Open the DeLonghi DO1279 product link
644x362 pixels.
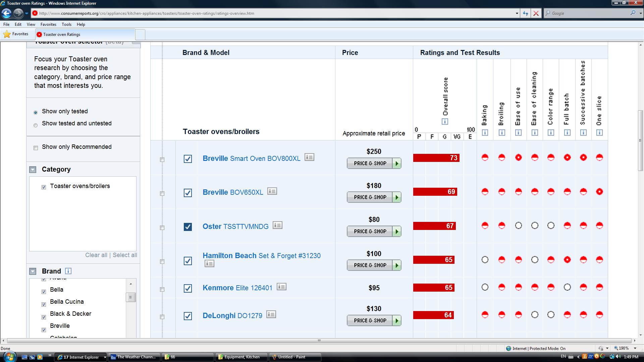pyautogui.click(x=232, y=316)
